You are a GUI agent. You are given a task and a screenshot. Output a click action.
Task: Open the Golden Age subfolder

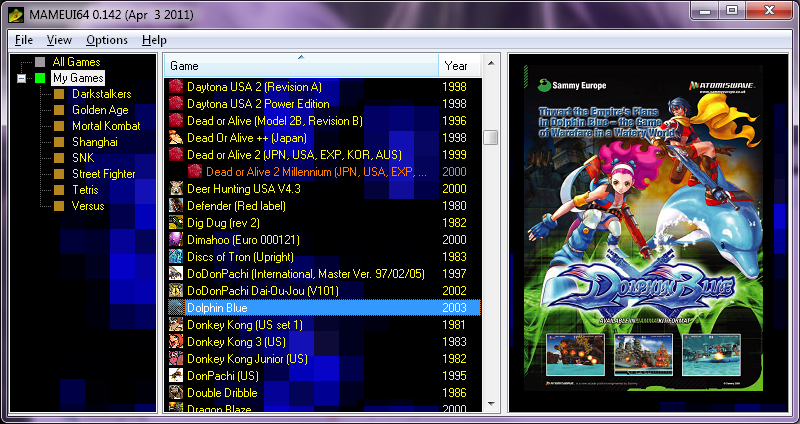coord(100,110)
